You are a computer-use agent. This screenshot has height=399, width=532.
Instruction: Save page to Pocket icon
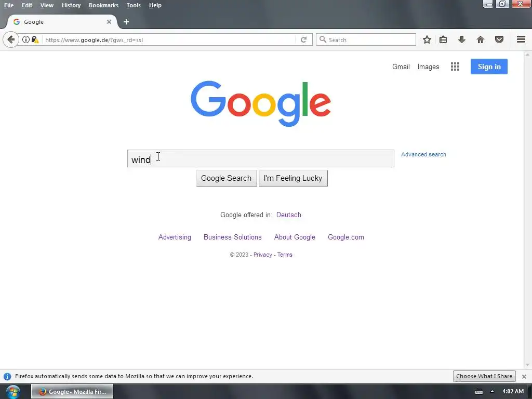click(x=499, y=39)
